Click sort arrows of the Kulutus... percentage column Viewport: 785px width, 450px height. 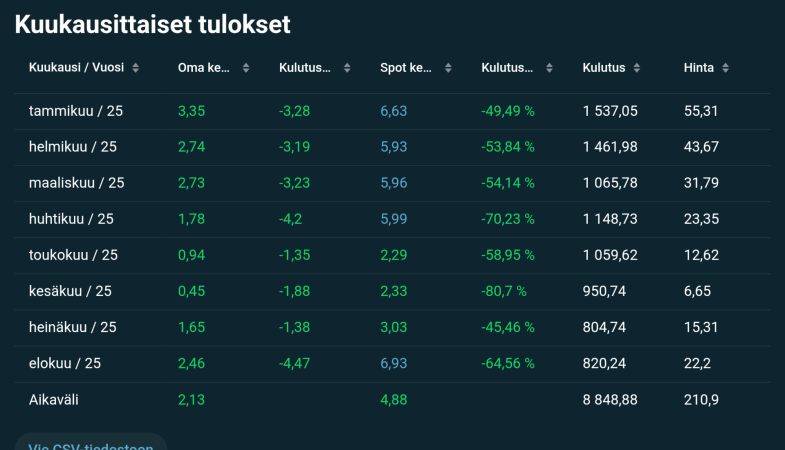[549, 68]
